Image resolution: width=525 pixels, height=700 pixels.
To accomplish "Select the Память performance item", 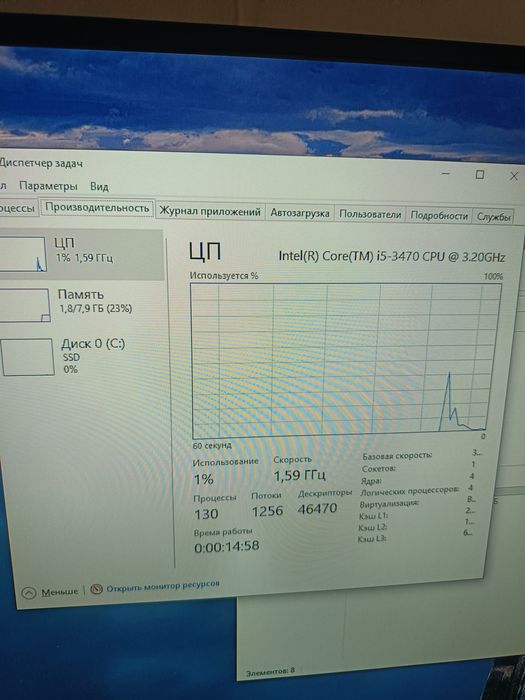I will pos(82,305).
